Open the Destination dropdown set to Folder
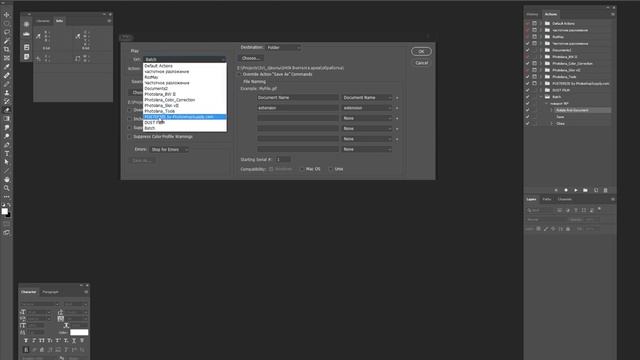640x360 pixels. pyautogui.click(x=284, y=47)
